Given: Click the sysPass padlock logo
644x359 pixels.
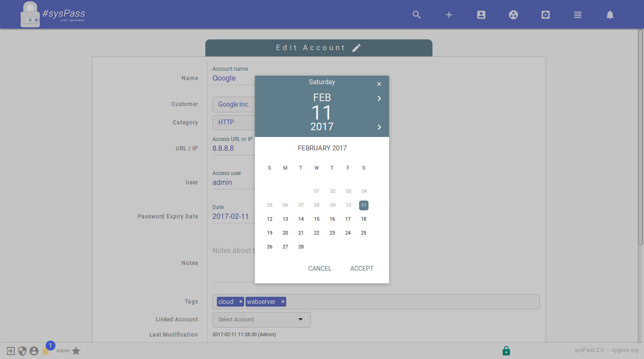Looking at the screenshot, I should 30,14.
